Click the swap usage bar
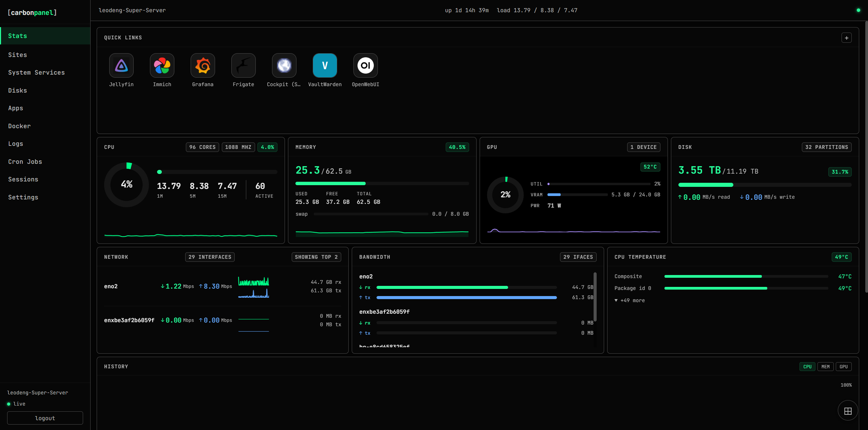 click(x=371, y=214)
